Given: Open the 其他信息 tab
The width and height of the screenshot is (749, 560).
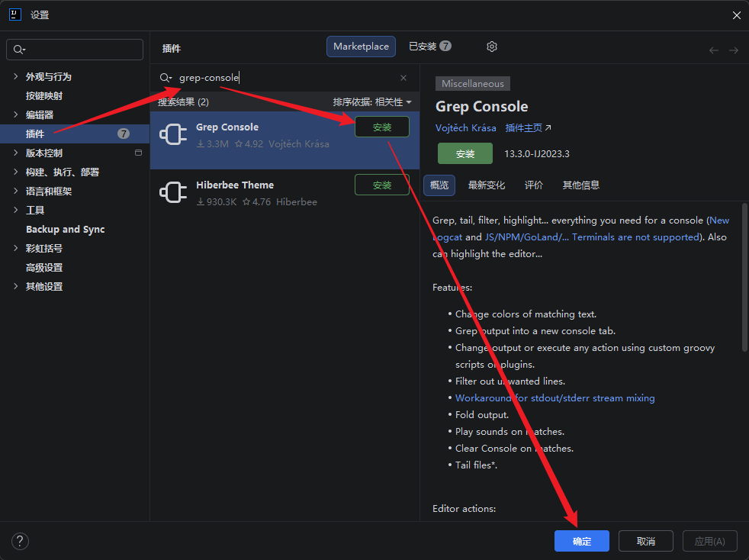Looking at the screenshot, I should point(581,185).
